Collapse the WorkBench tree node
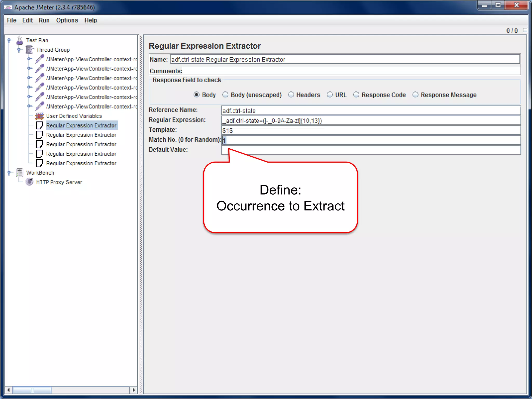 coord(9,173)
